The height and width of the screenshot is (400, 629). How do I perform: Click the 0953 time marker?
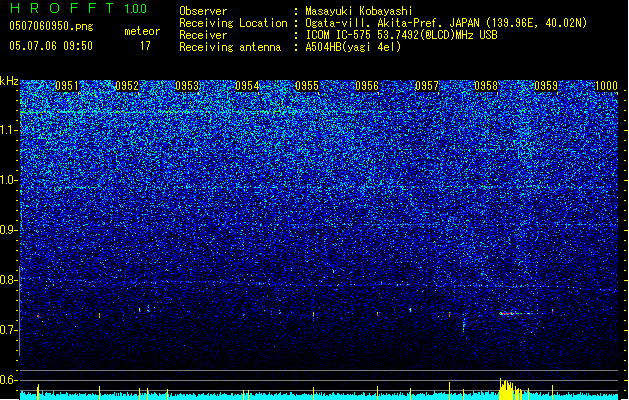[187, 86]
